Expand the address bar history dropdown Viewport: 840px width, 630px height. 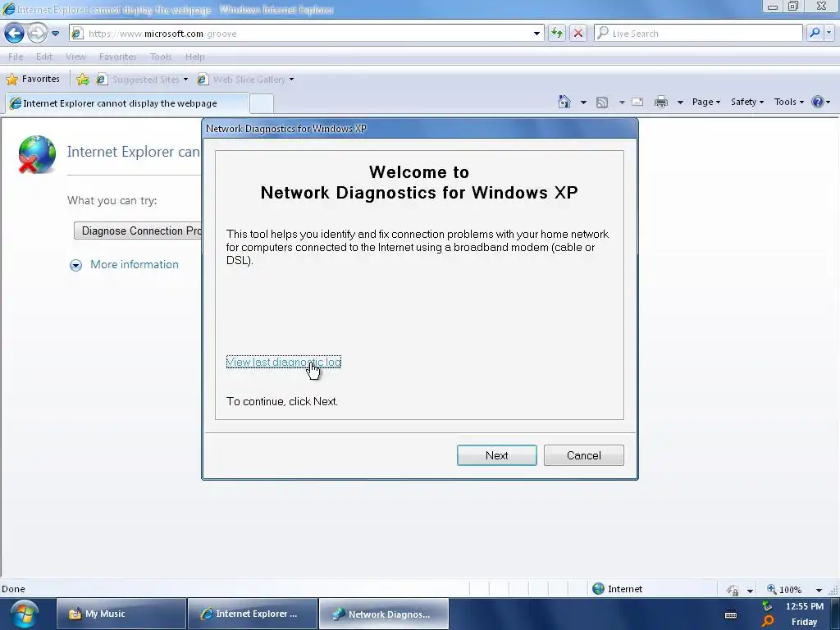(x=536, y=33)
